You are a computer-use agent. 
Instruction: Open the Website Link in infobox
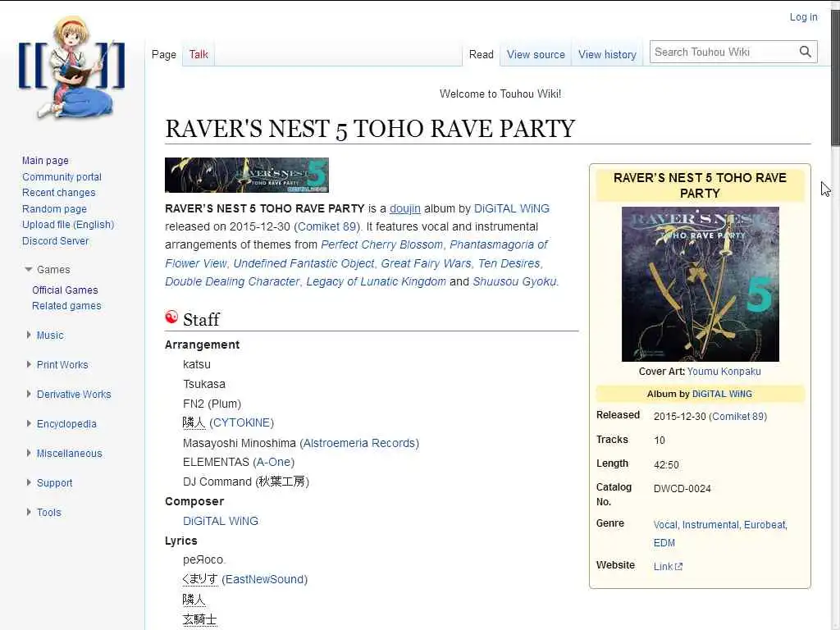(x=663, y=567)
